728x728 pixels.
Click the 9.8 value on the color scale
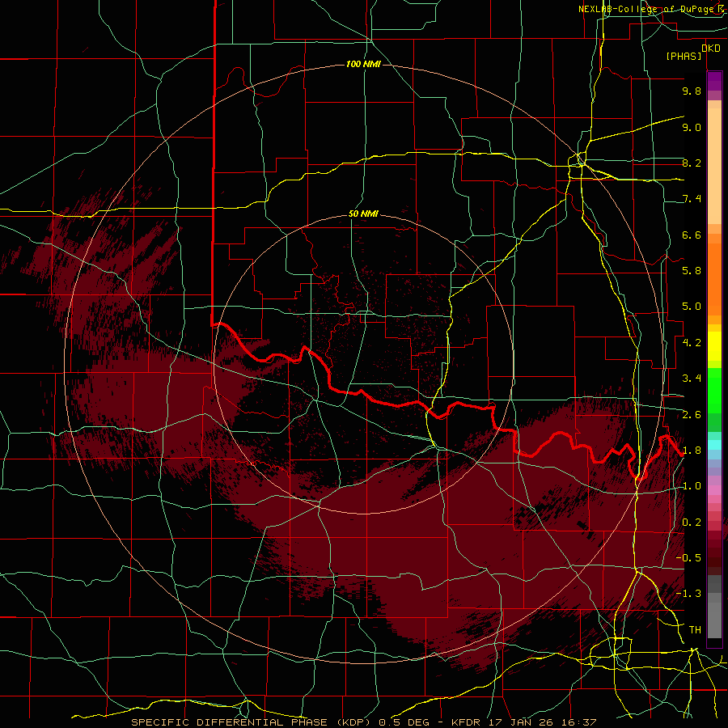(692, 91)
